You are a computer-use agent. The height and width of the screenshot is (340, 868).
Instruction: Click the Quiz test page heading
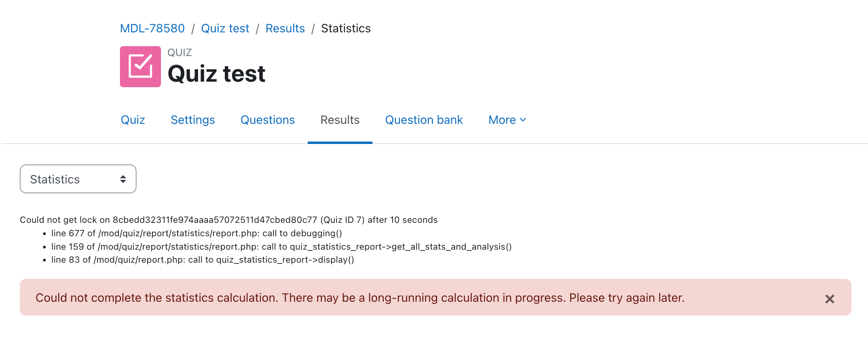217,74
